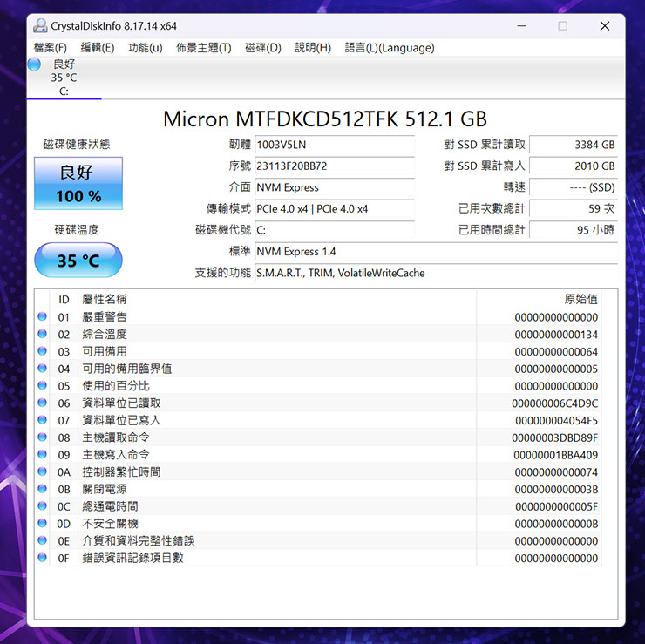Open the 磁碟(D) menu
Screen dimensions: 645x644
263,48
